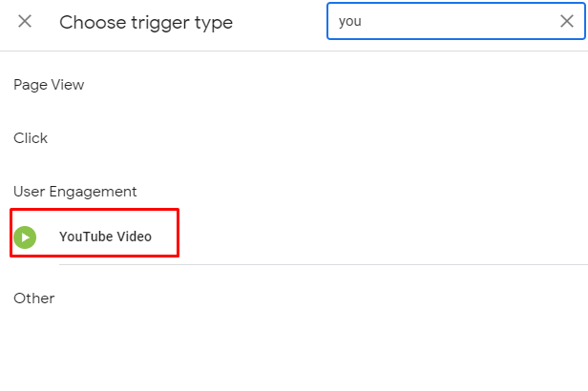Click the Click section heading
The width and height of the screenshot is (588, 391).
pyautogui.click(x=31, y=138)
